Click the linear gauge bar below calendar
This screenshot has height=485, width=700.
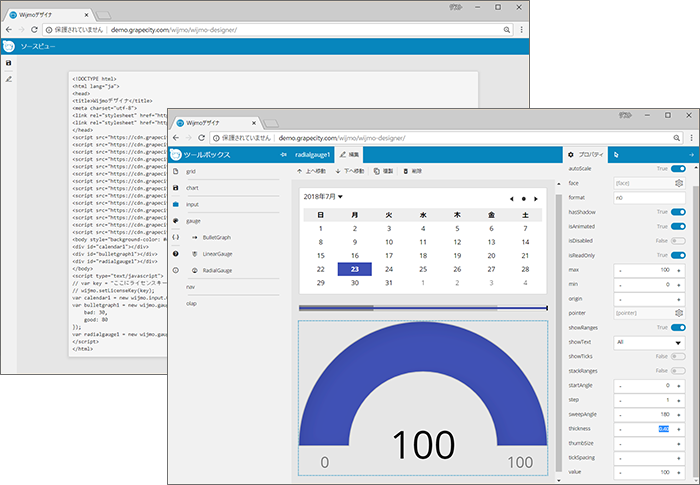tap(422, 308)
